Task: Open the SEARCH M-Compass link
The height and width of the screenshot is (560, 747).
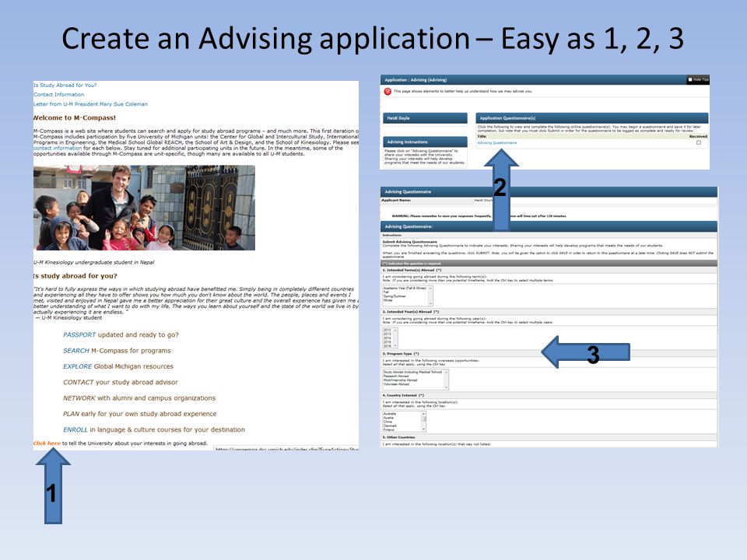Action: pos(75,351)
